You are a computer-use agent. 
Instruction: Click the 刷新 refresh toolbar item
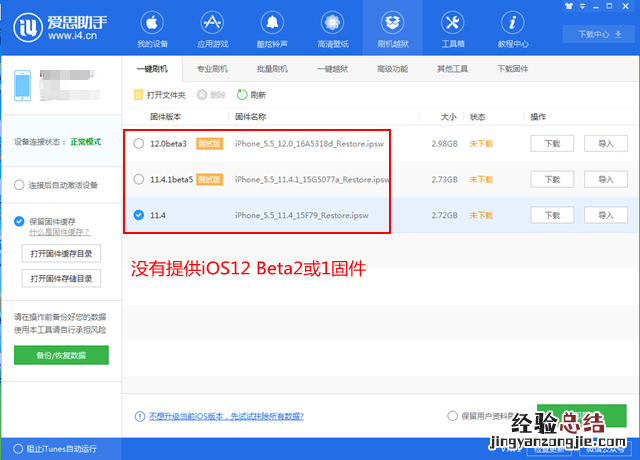(x=251, y=95)
